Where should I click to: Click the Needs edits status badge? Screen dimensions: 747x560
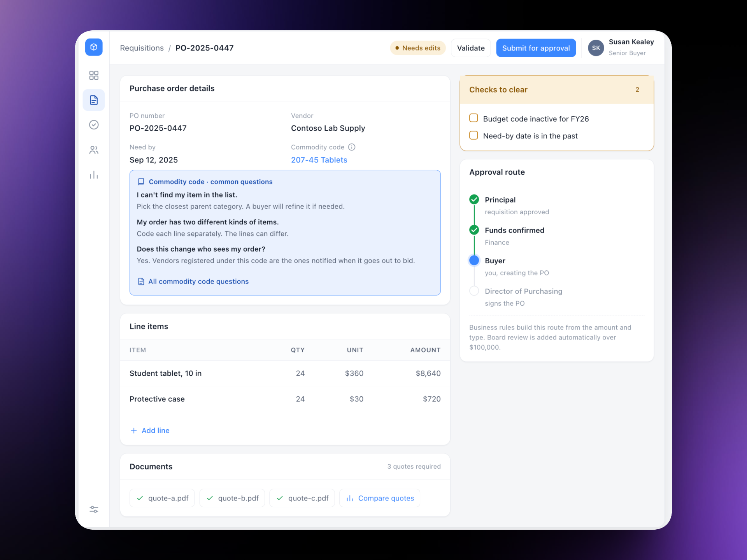coord(417,48)
